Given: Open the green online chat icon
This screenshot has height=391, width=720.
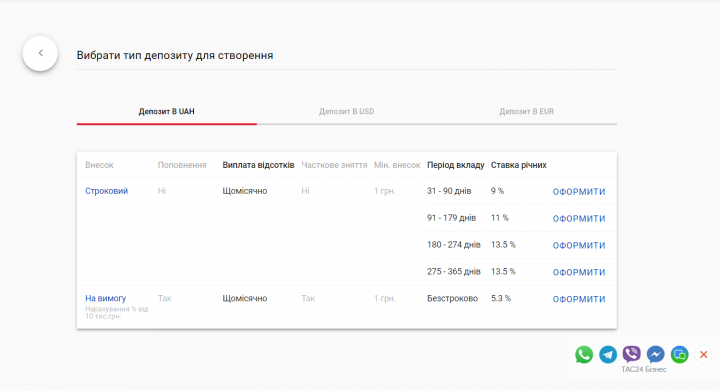Looking at the screenshot, I should coord(680,355).
